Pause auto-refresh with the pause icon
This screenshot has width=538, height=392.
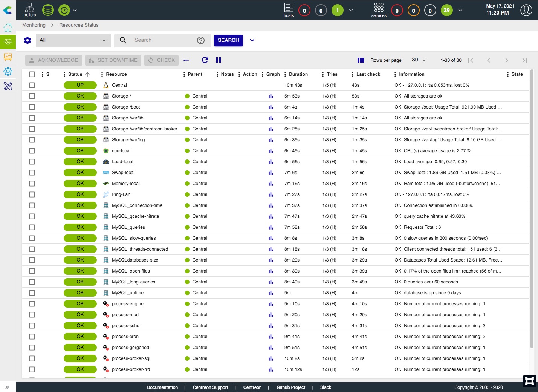[x=219, y=60]
